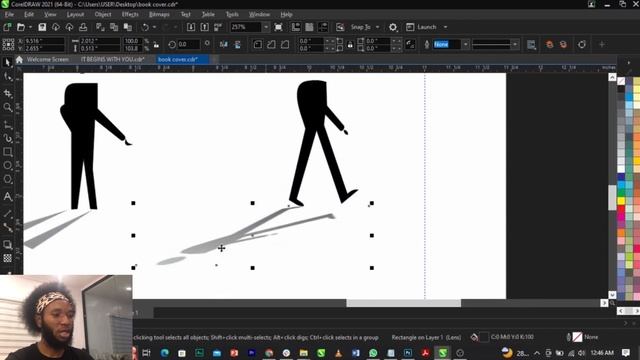Click the no-color swatch in palette

[x=621, y=81]
